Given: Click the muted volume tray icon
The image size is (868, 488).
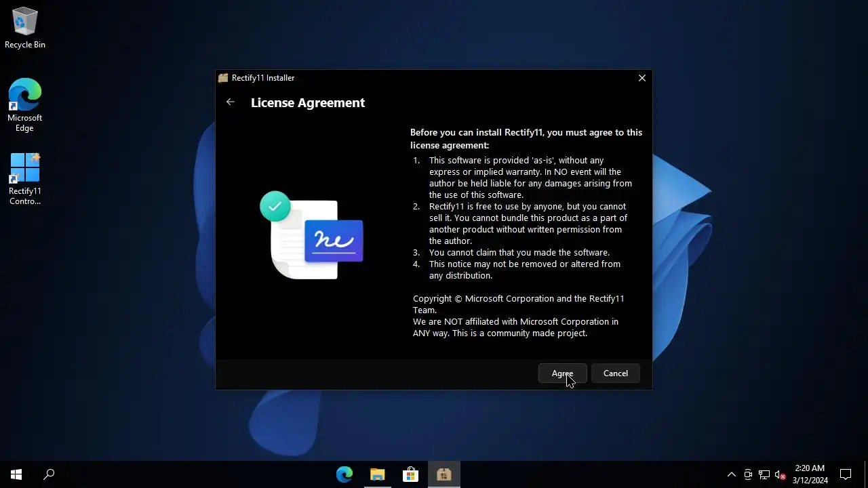Looking at the screenshot, I should click(x=781, y=474).
